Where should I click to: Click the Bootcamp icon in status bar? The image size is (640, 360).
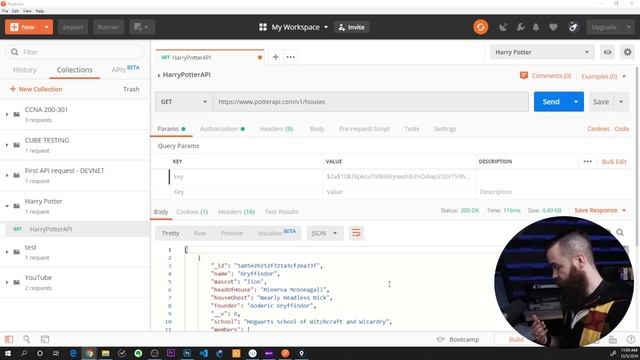click(x=440, y=339)
